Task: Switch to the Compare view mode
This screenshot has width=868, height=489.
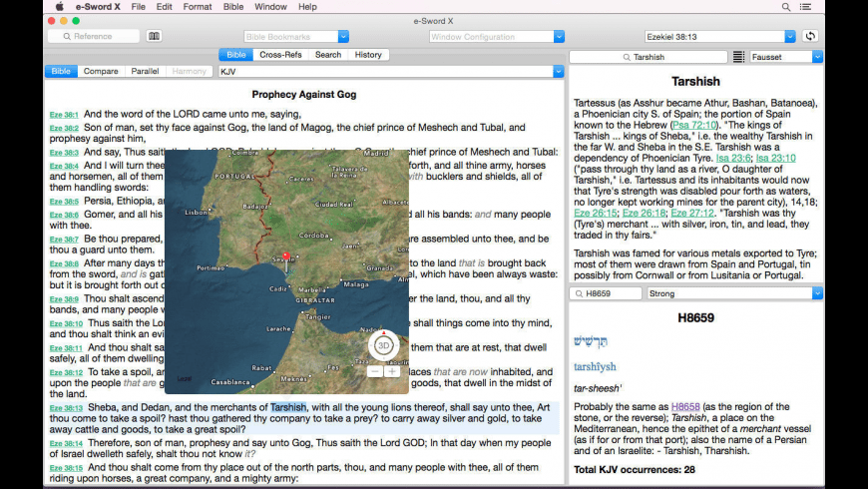Action: (100, 72)
